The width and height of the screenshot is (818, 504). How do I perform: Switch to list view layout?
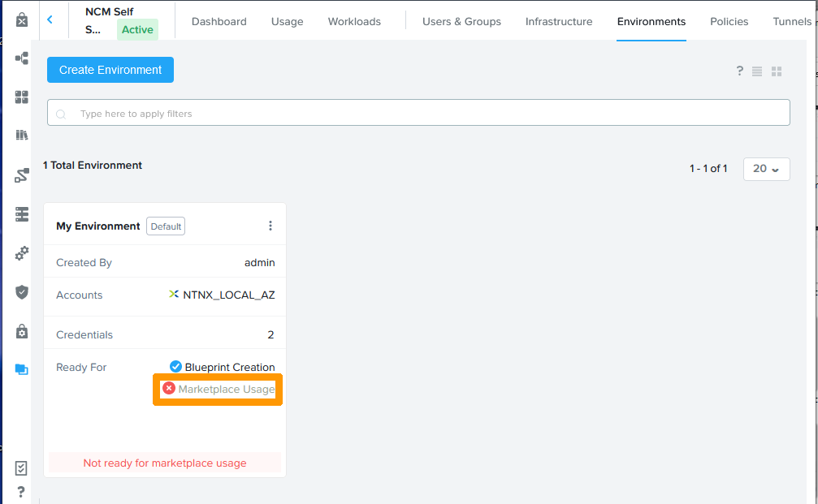point(757,71)
